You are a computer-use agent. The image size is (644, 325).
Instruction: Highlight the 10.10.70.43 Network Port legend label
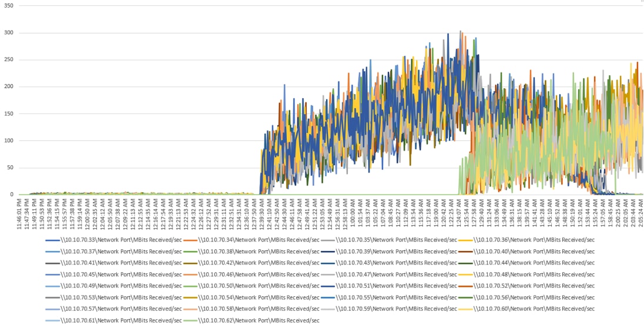[x=389, y=263]
